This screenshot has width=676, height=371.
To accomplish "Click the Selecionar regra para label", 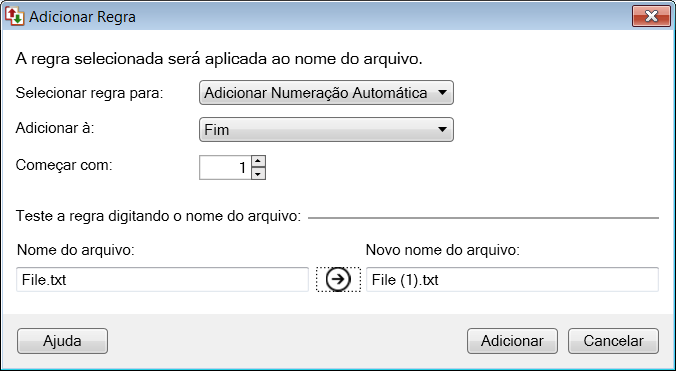I will pyautogui.click(x=90, y=93).
